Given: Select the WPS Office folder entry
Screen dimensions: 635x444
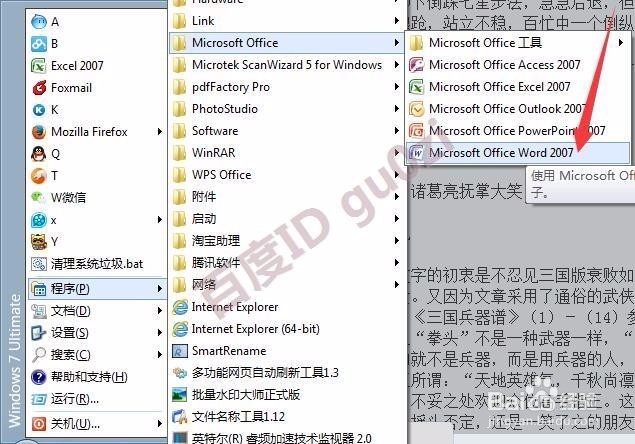Looking at the screenshot, I should 287,175.
